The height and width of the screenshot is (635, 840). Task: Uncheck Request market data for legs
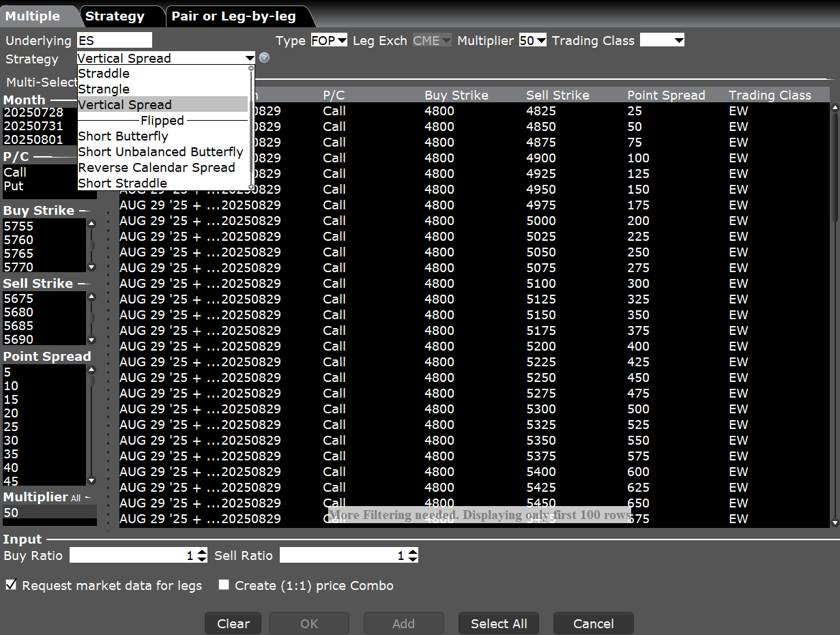(12, 585)
